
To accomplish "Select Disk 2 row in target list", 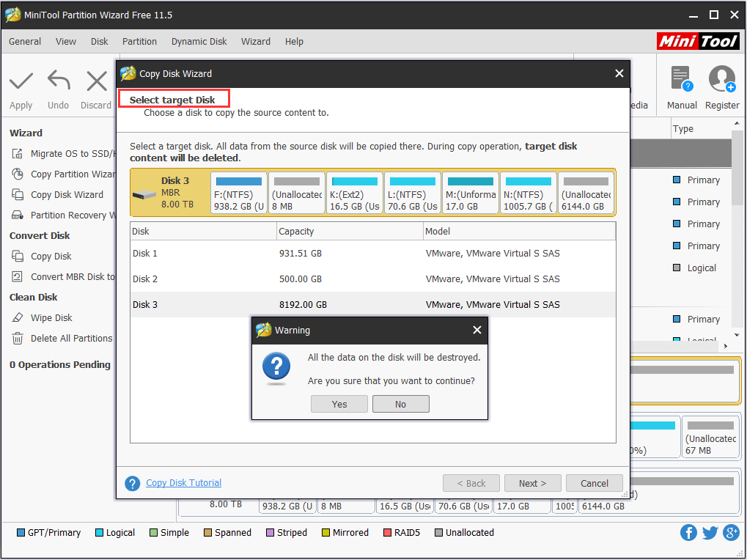I will click(x=372, y=279).
